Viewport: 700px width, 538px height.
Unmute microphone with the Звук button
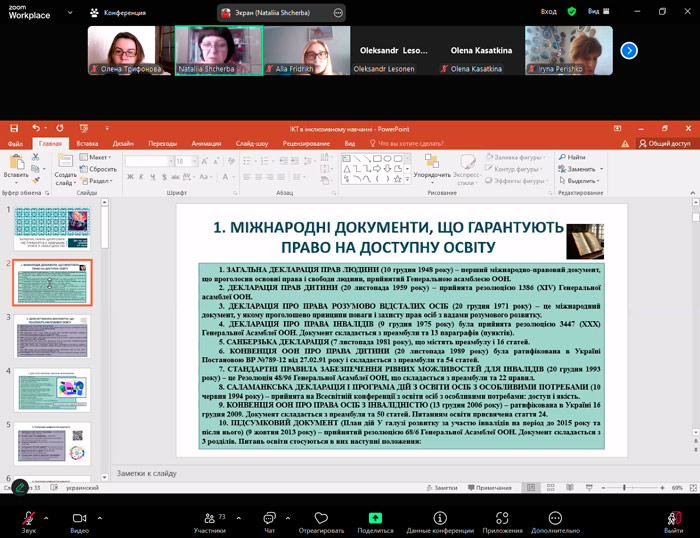(x=29, y=519)
